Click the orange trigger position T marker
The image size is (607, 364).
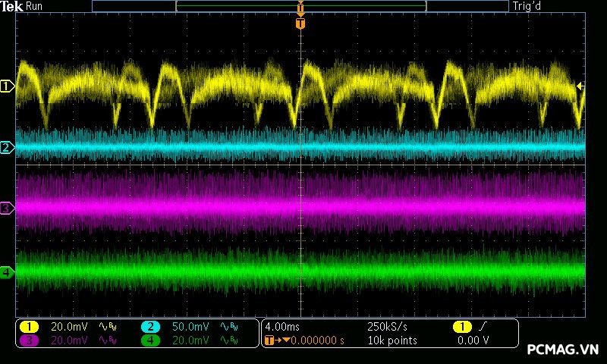pos(300,24)
